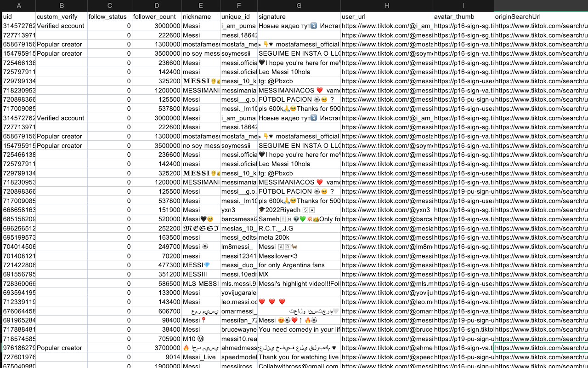Select the follower count cell 252200
This screenshot has width=588, height=368.
(157, 228)
